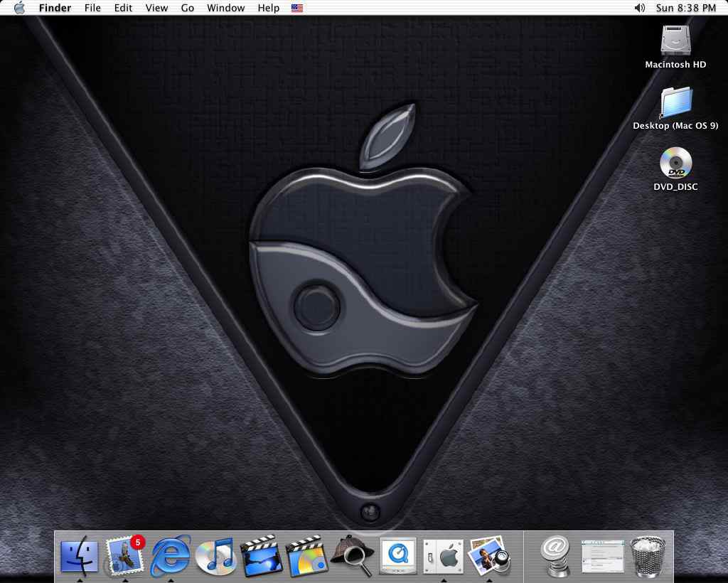Click the Sun 8:38 PM clock

(x=686, y=8)
